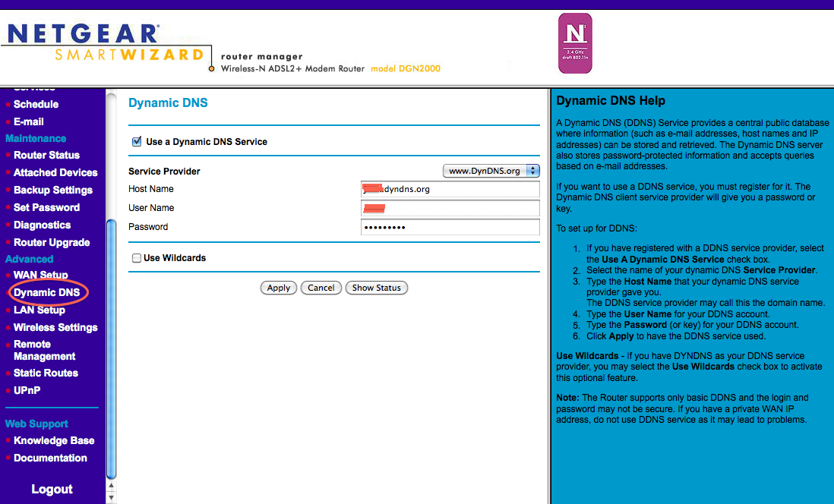This screenshot has width=834, height=504.
Task: Click the Cancel button
Action: (321, 288)
